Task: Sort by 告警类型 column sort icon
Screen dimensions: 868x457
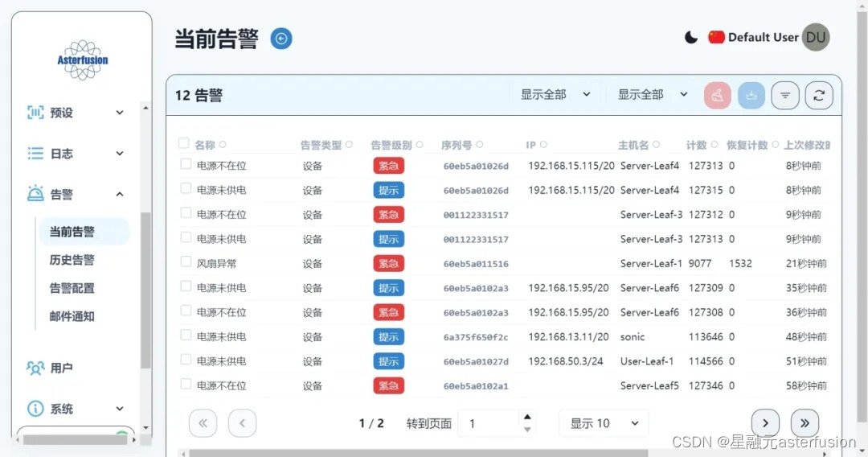Action: (350, 145)
